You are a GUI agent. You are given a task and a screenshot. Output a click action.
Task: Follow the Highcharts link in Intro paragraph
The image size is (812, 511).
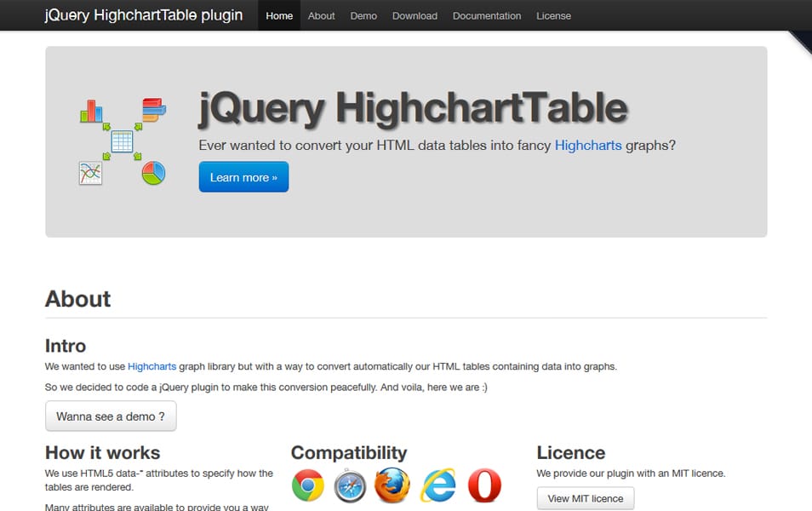152,366
